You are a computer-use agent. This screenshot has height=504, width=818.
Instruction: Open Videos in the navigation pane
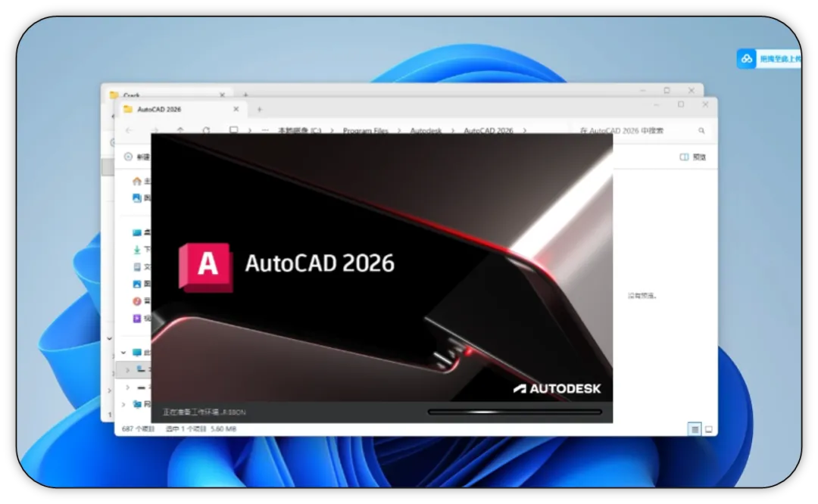point(141,319)
